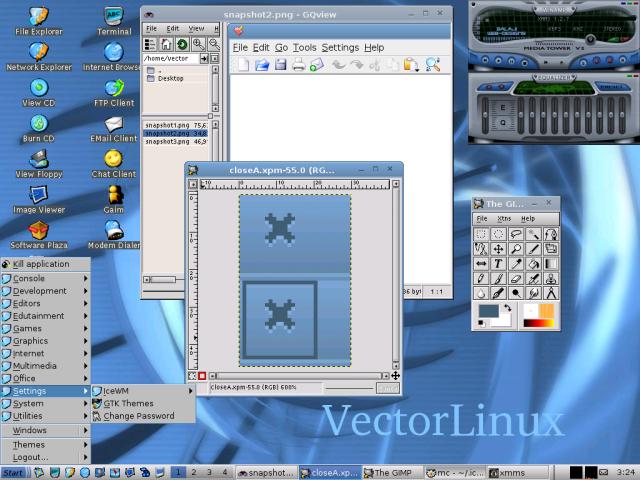The height and width of the screenshot is (480, 640).
Task: Select the Measure compass tool
Action: click(x=551, y=293)
